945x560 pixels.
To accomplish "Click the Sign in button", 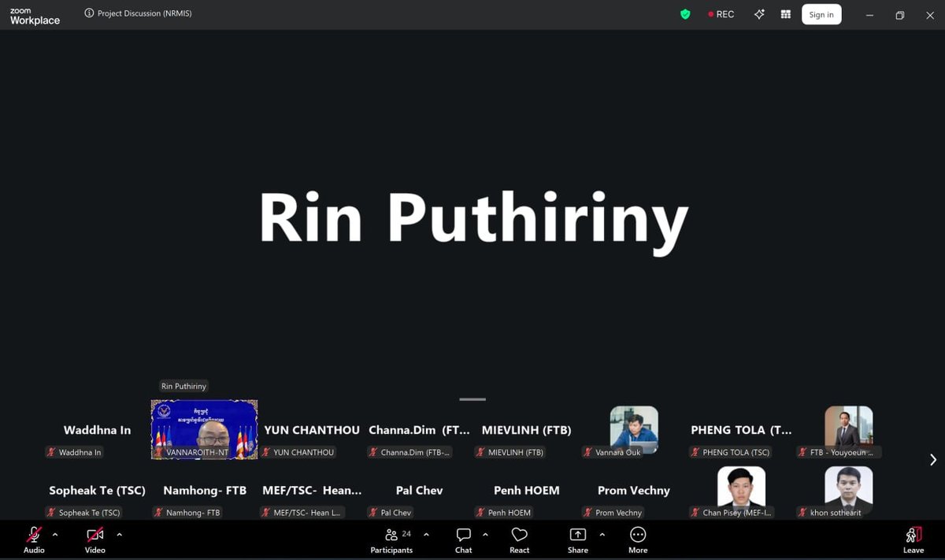I will (x=821, y=14).
